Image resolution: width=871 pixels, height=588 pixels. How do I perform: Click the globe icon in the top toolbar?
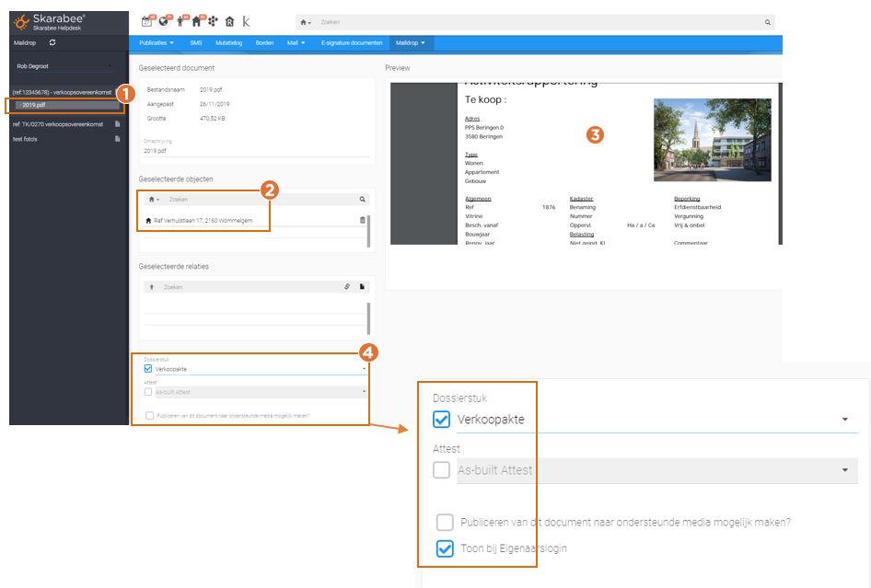coord(163,22)
